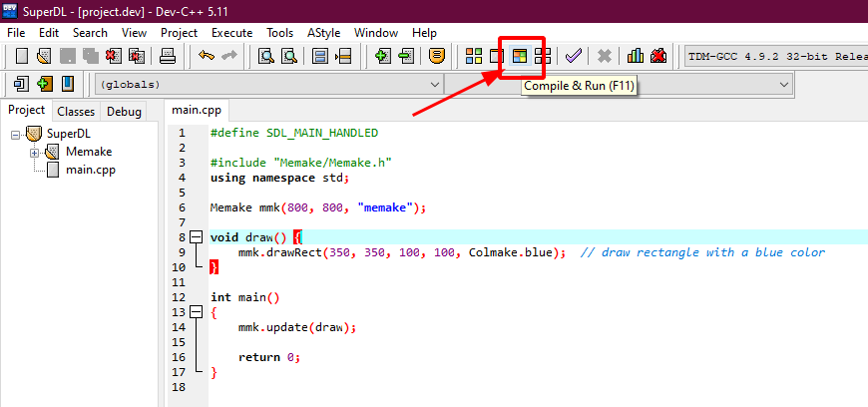Collapse the main() function fold at line 13
The width and height of the screenshot is (868, 407).
point(196,312)
